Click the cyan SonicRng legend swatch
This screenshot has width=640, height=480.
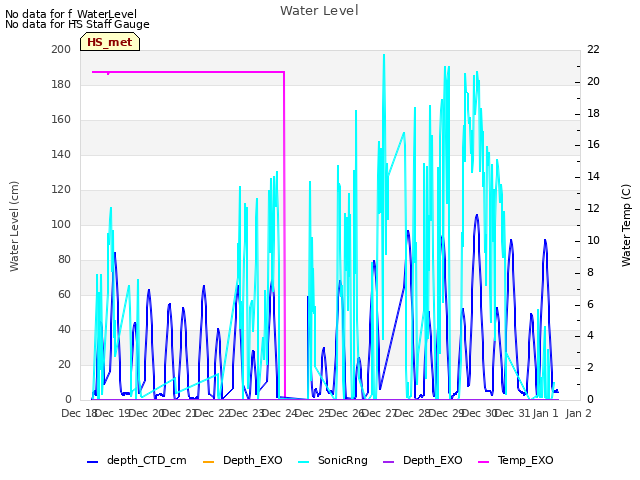pyautogui.click(x=303, y=462)
